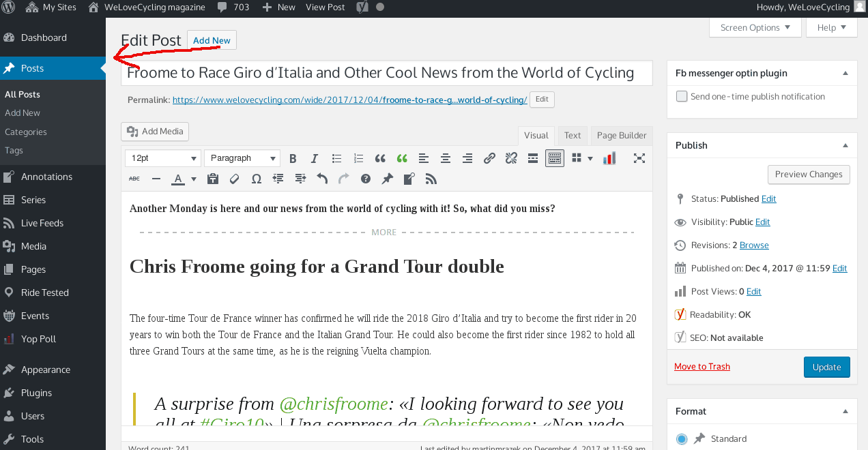The image size is (868, 450).
Task: Decrease the paragraph indent
Action: click(x=278, y=179)
